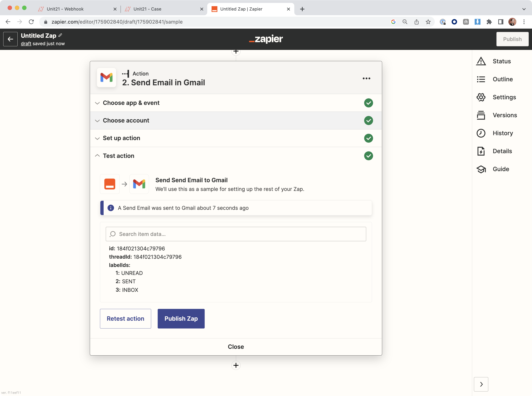Open the Outline list icon
This screenshot has height=396, width=532.
coord(481,79)
